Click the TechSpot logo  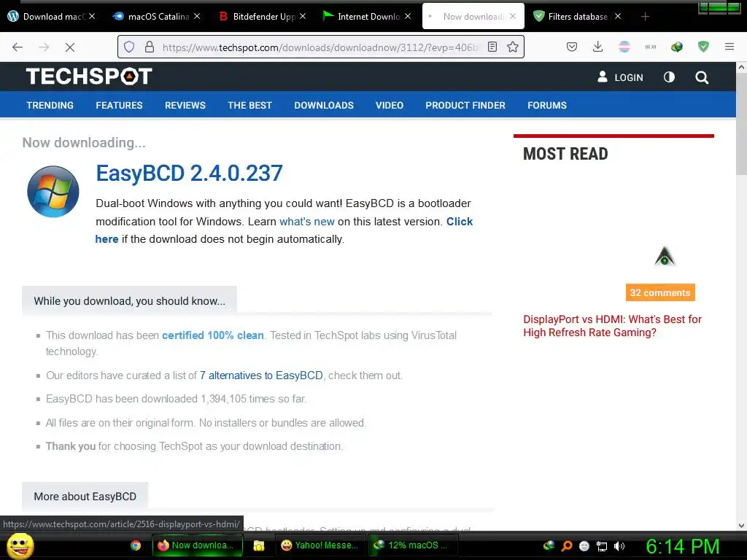[x=89, y=76]
